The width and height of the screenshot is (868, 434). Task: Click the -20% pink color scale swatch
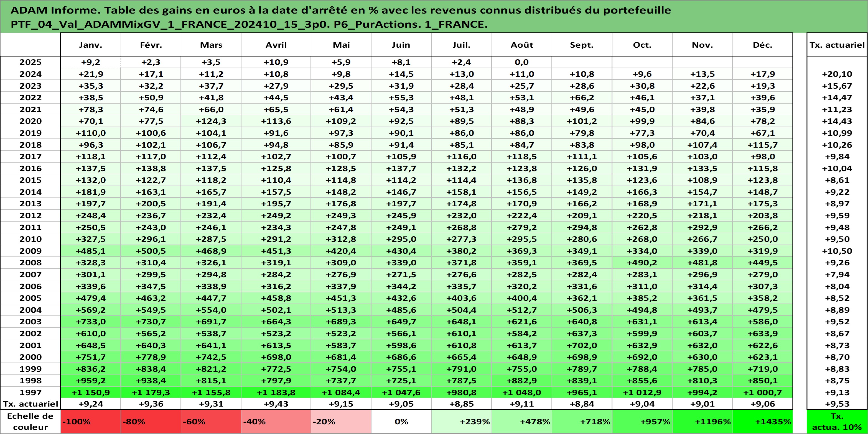[341, 422]
